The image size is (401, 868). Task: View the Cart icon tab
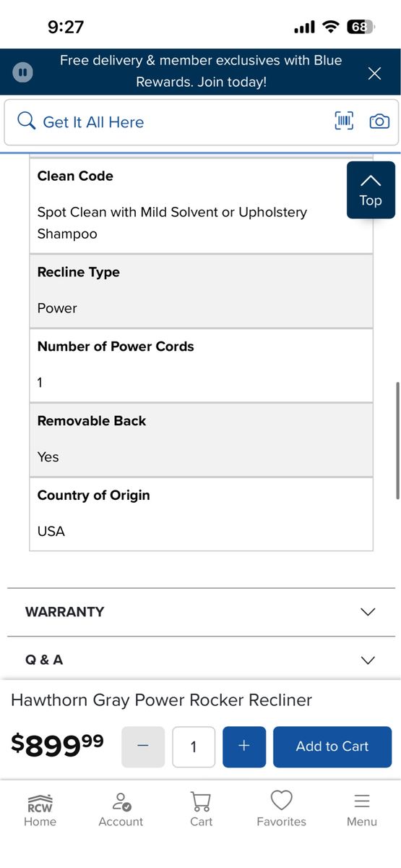pos(201,810)
